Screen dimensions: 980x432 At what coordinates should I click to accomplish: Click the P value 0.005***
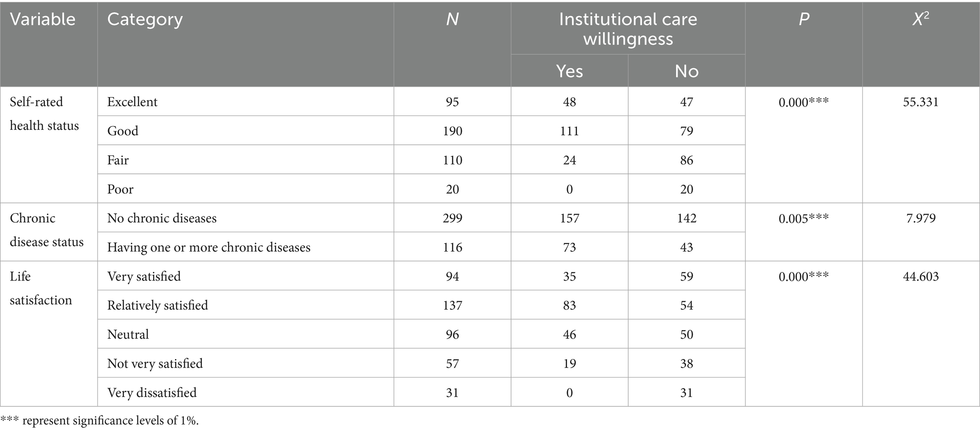[804, 218]
